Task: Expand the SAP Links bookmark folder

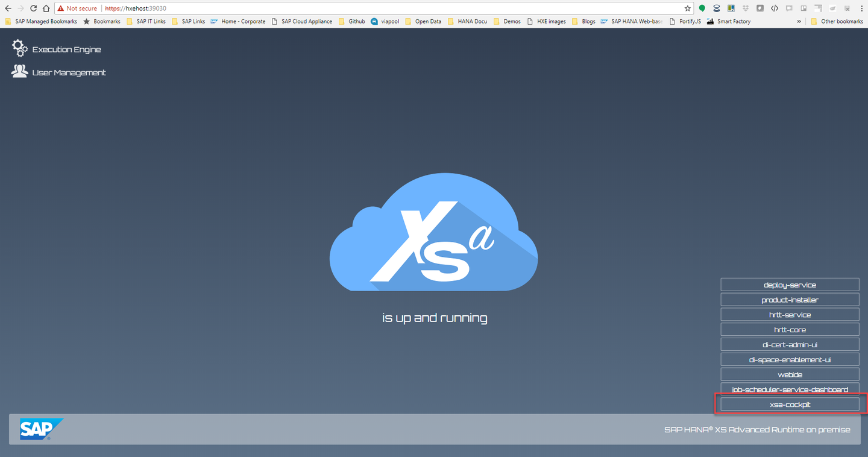Action: pyautogui.click(x=188, y=21)
